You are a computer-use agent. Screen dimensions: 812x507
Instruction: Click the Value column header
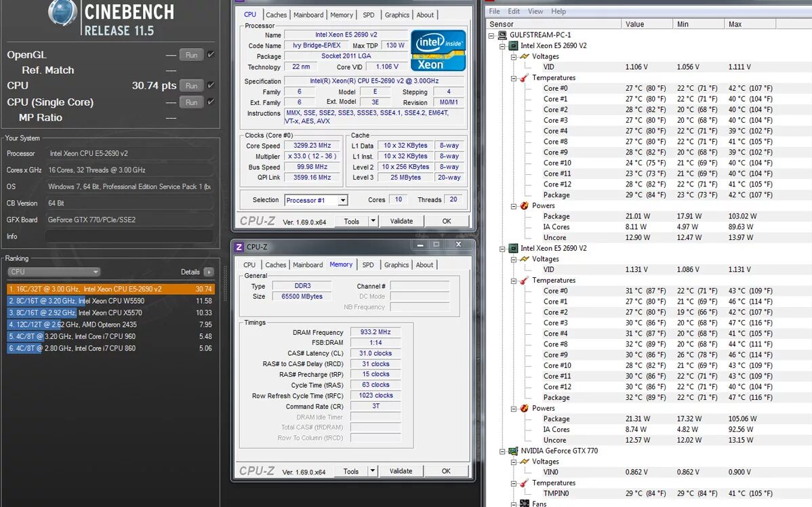(647, 24)
